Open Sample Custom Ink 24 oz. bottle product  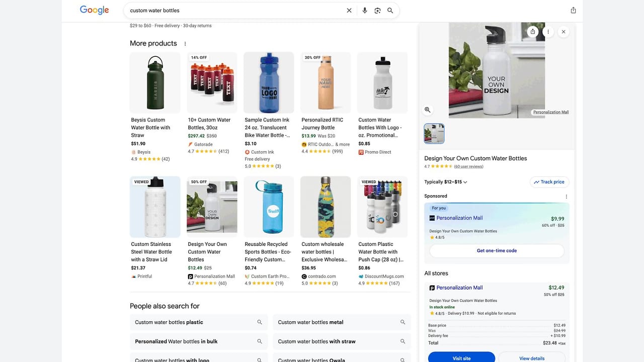[x=269, y=111]
